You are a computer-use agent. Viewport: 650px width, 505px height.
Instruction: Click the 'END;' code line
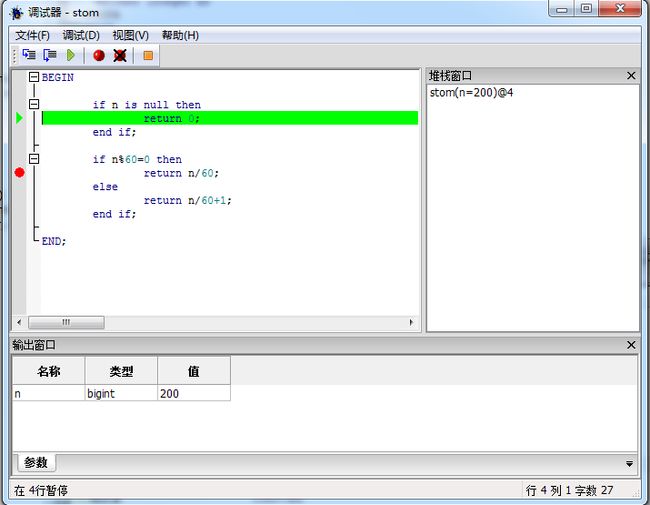(54, 241)
